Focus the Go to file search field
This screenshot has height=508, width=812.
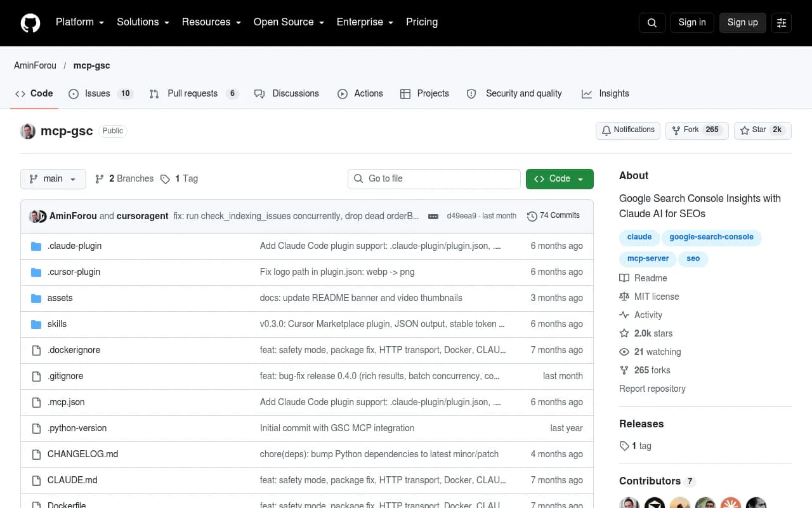pos(434,179)
